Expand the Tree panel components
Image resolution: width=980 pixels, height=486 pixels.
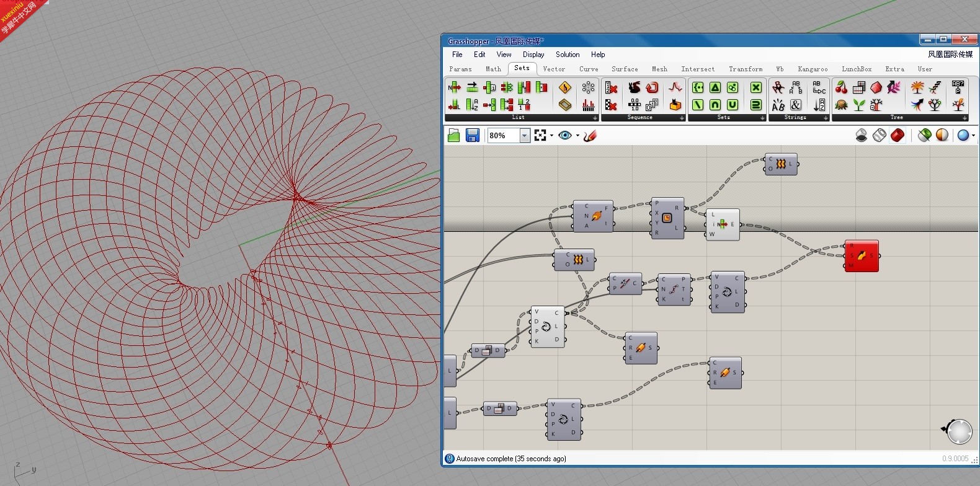964,118
